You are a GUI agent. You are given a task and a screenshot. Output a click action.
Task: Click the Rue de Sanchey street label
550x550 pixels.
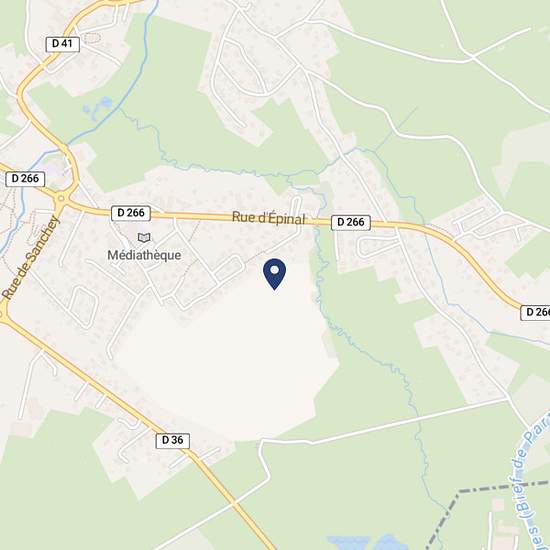[31, 257]
